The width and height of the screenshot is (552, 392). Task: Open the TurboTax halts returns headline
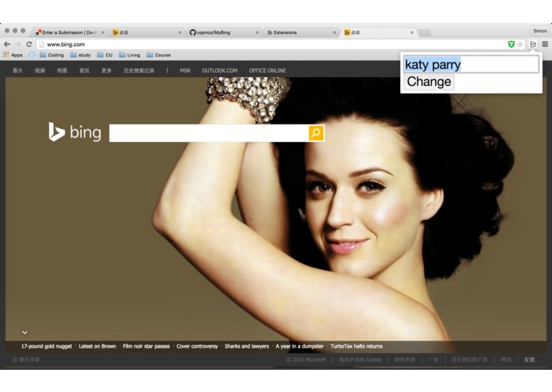pos(357,346)
